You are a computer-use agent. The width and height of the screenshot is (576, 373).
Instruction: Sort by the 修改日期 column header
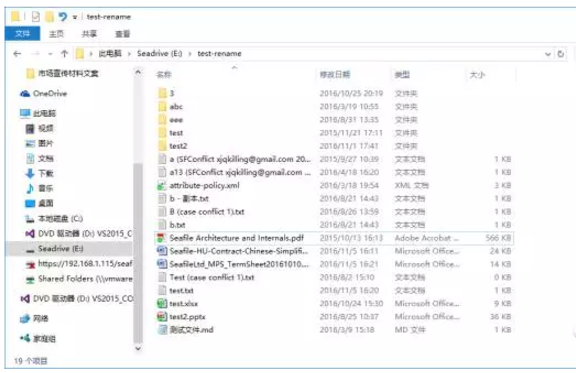[335, 75]
